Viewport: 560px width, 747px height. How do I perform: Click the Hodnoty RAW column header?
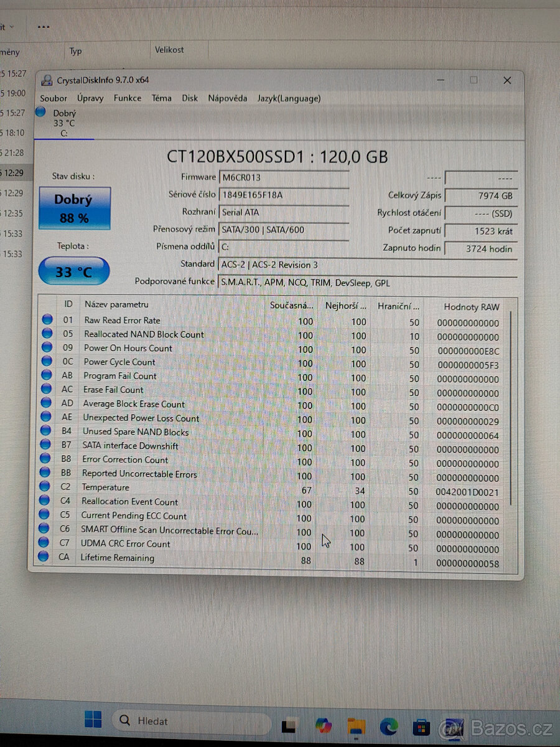471,306
